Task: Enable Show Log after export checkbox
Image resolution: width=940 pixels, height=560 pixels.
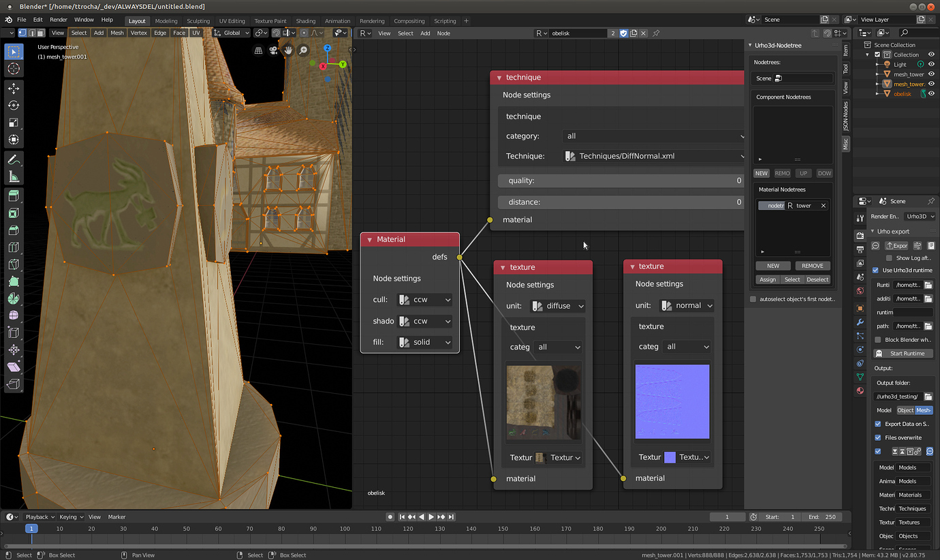Action: (889, 258)
